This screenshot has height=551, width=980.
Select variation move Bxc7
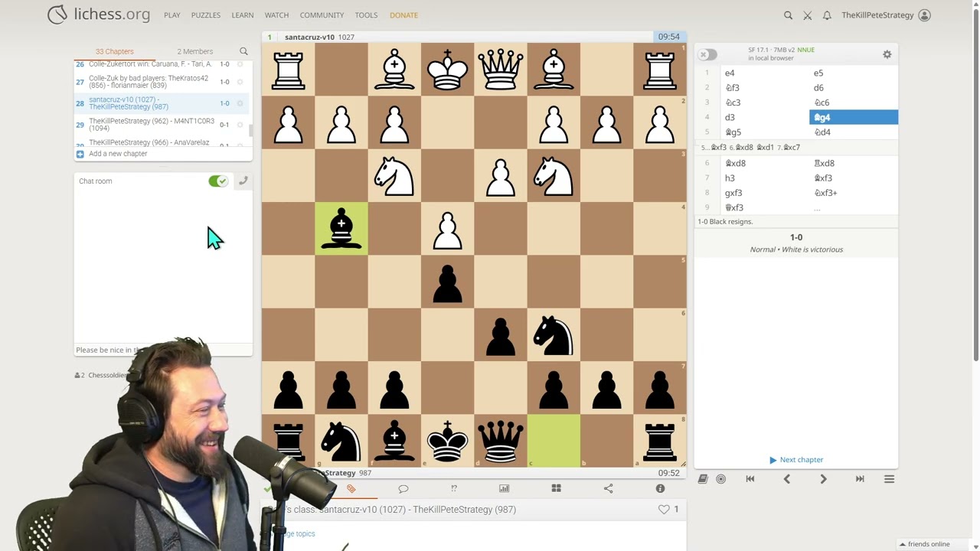tap(792, 148)
